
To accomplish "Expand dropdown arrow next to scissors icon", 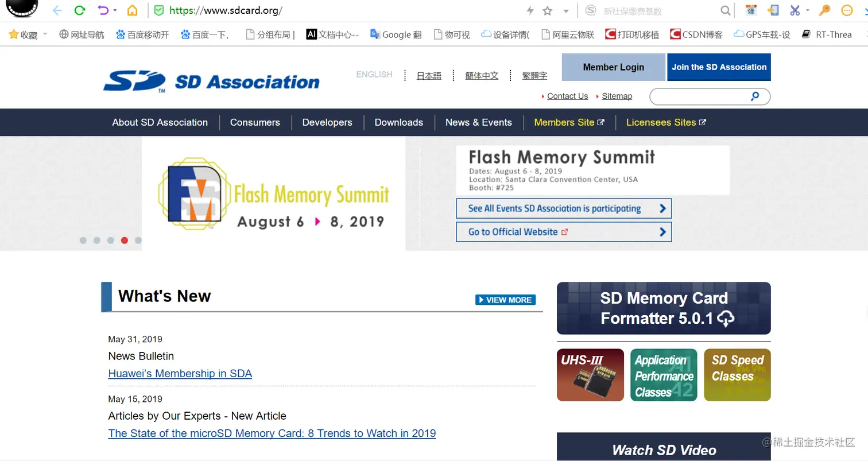I will tap(807, 10).
